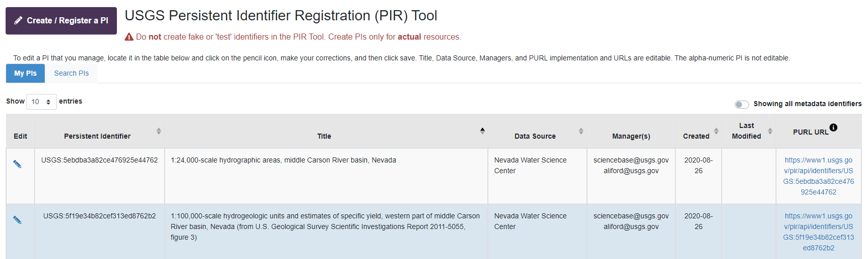868x259 pixels.
Task: Click the USGS Persistent Identifier Registration Tool heading
Action: 281,16
